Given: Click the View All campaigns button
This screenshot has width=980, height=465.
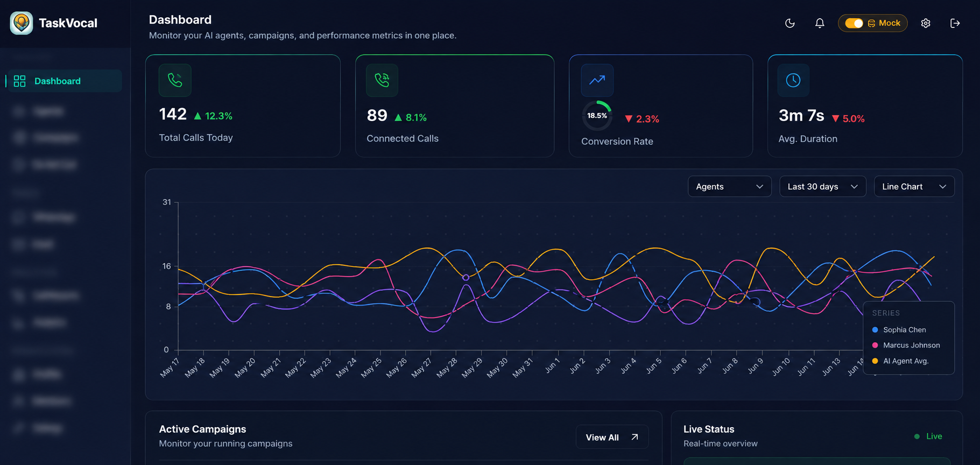Looking at the screenshot, I should point(612,437).
